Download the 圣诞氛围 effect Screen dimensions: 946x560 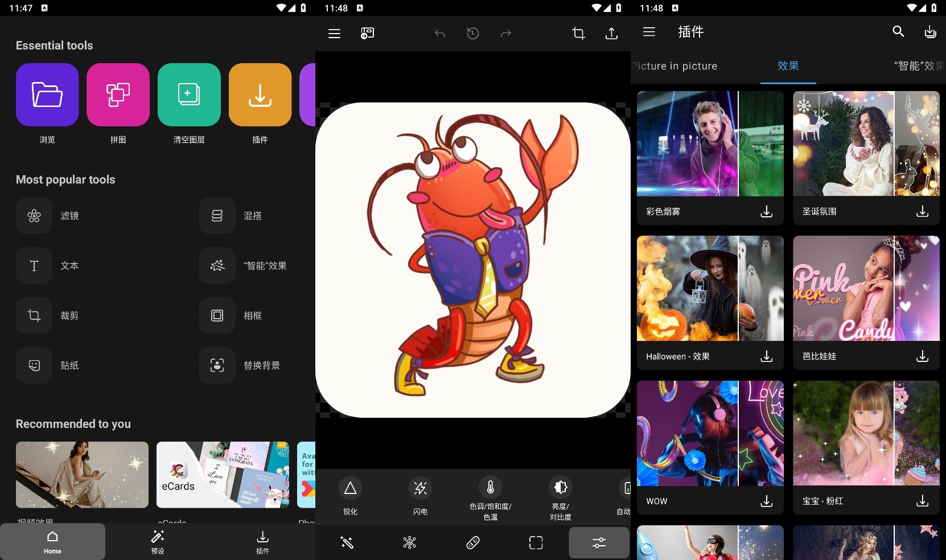click(x=923, y=211)
